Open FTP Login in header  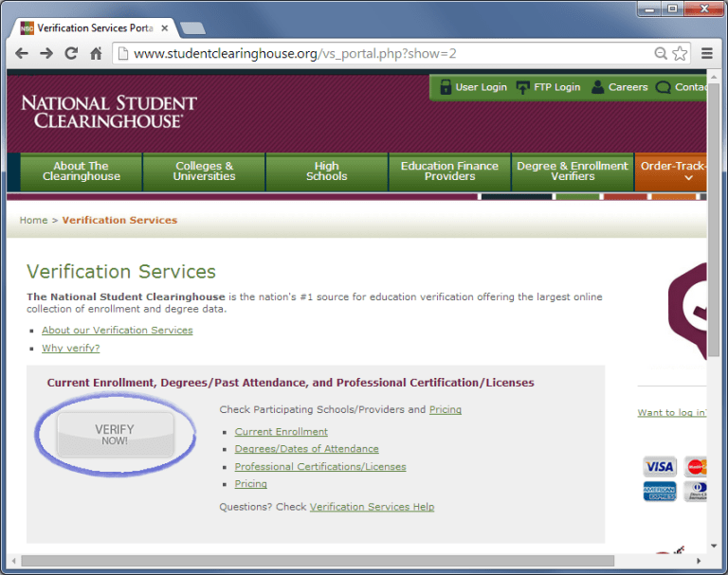[x=548, y=87]
